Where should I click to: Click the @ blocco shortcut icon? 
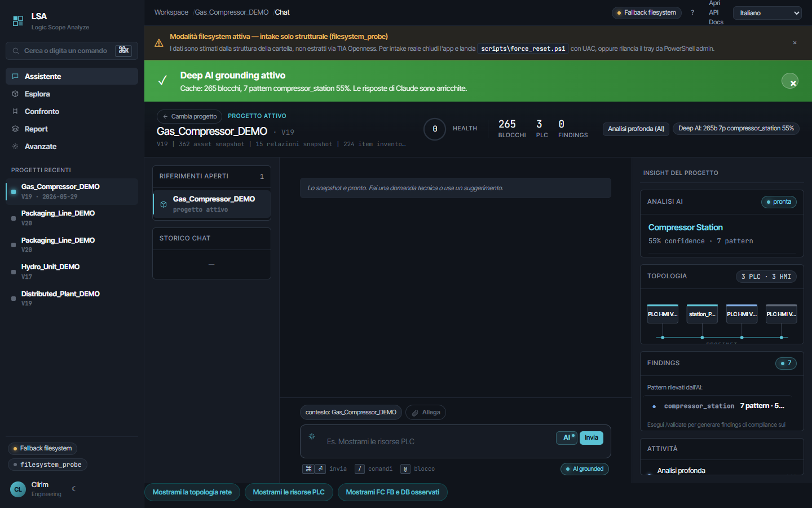405,469
